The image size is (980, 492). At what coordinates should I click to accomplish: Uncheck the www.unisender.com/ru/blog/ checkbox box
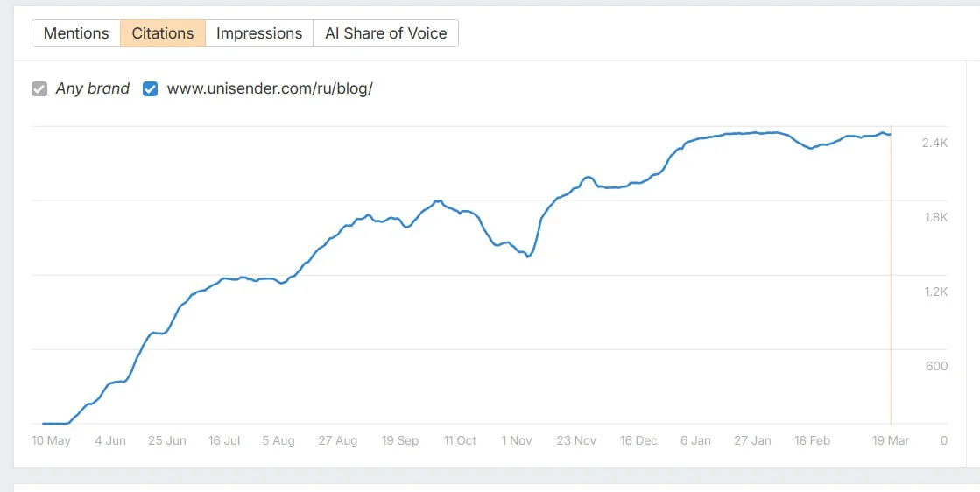click(x=150, y=88)
